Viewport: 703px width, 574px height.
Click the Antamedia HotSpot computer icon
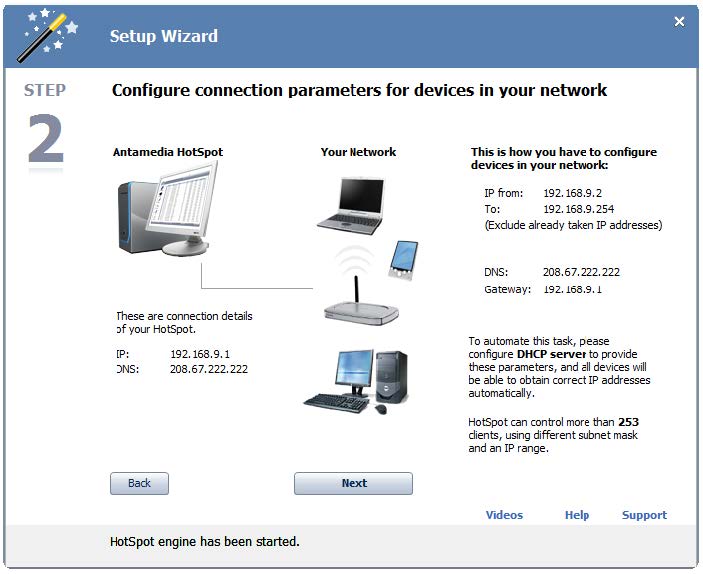(167, 211)
